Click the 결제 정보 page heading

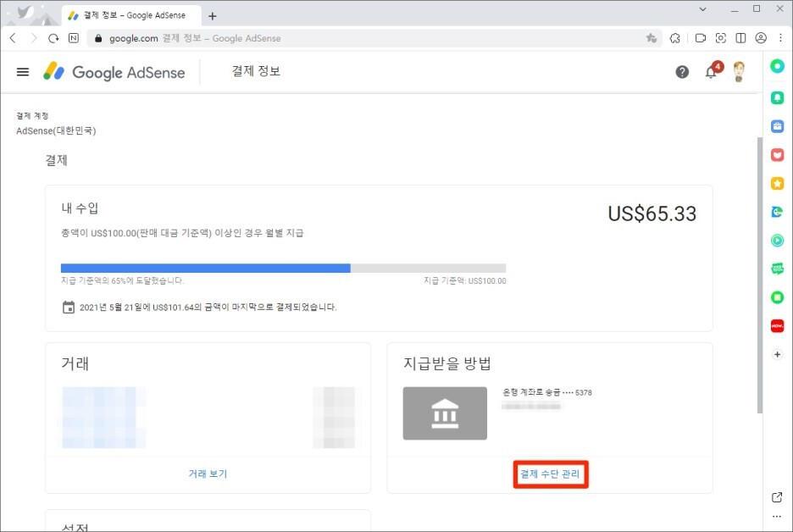pyautogui.click(x=256, y=71)
